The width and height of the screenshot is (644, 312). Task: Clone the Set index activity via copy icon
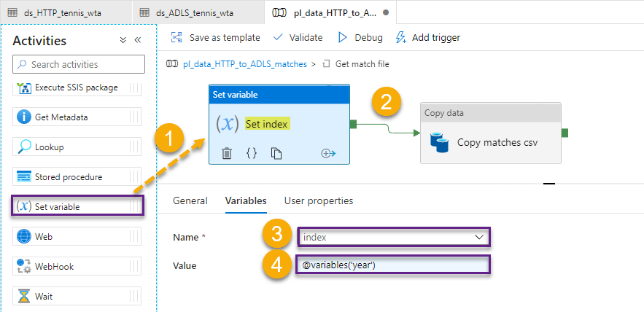point(276,153)
